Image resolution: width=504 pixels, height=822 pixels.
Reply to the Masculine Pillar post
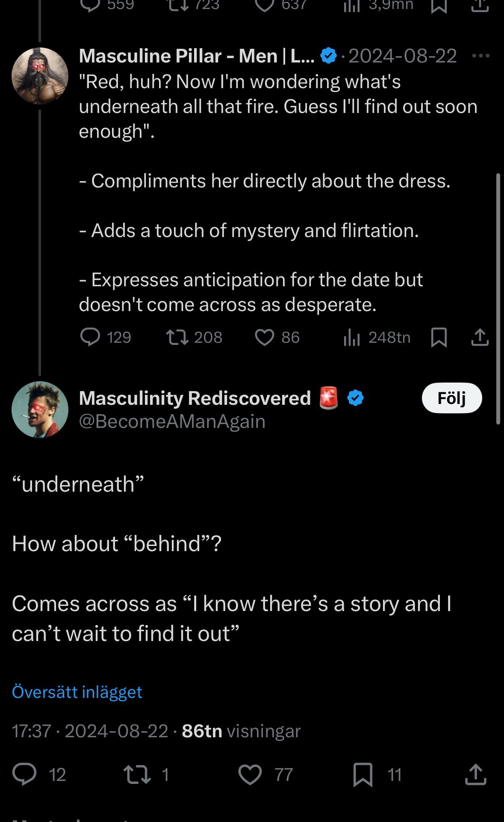pyautogui.click(x=91, y=337)
